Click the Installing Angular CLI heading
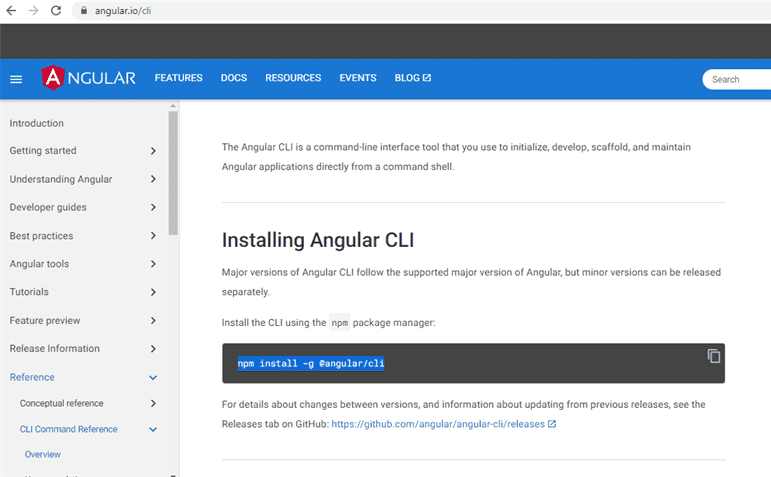Viewport: 771px width, 477px height. [318, 240]
